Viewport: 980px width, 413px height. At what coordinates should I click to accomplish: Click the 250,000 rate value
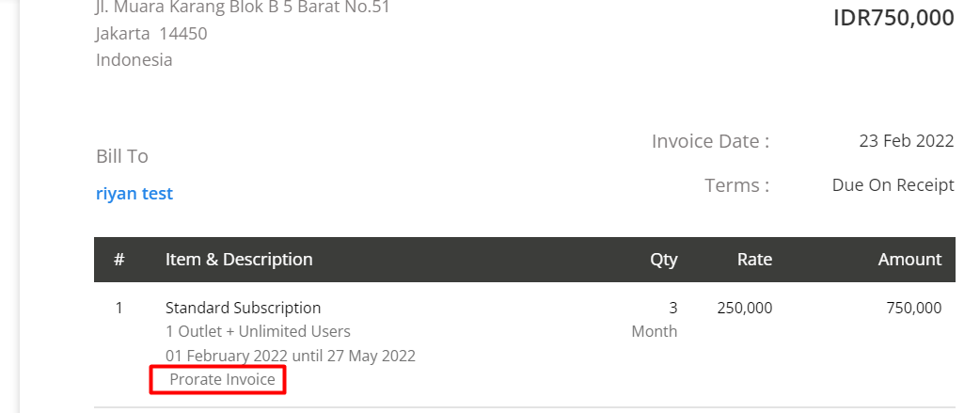pyautogui.click(x=744, y=308)
